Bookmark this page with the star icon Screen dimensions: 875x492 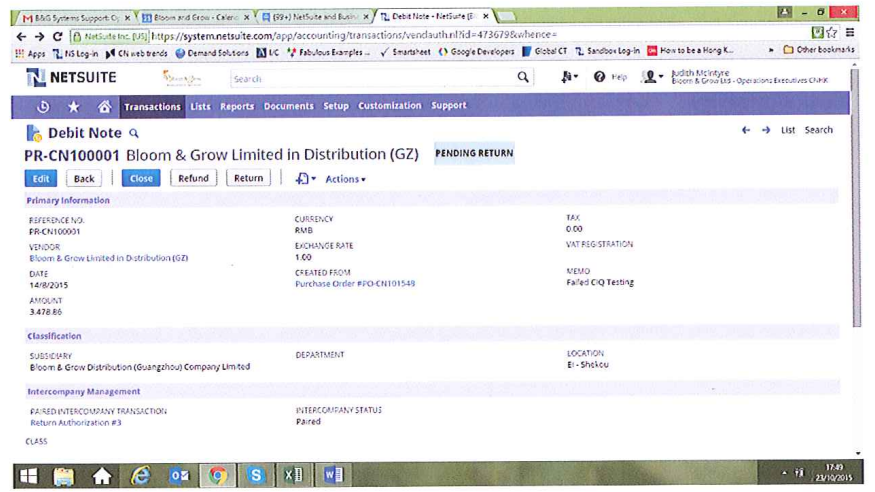click(x=831, y=33)
